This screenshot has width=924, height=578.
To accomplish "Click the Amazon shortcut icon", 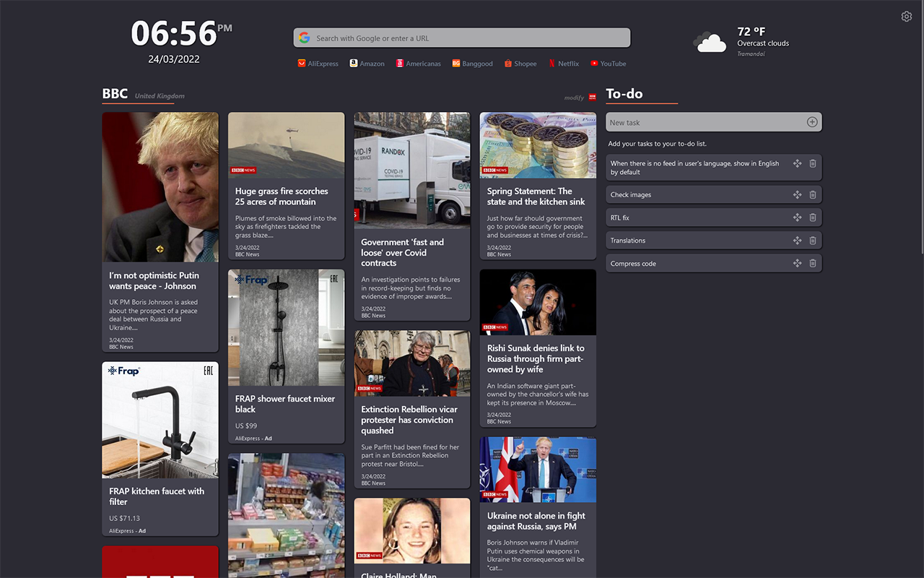I will pyautogui.click(x=354, y=64).
